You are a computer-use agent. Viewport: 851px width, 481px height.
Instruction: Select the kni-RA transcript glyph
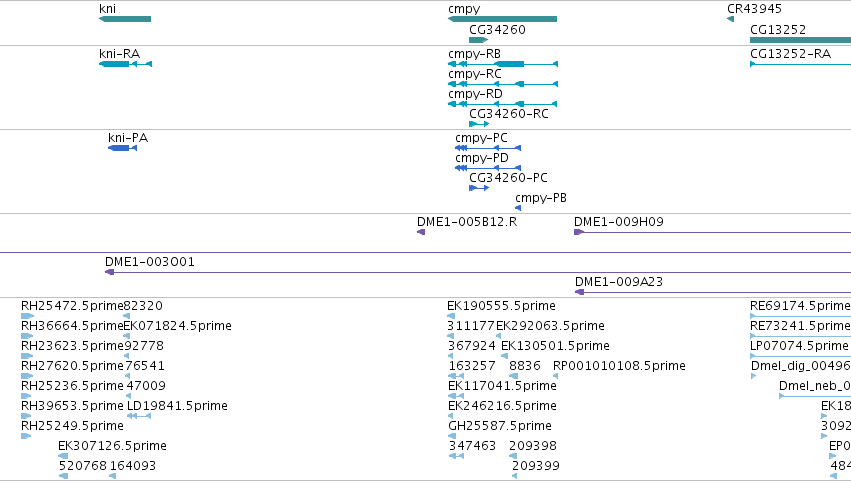pos(125,64)
